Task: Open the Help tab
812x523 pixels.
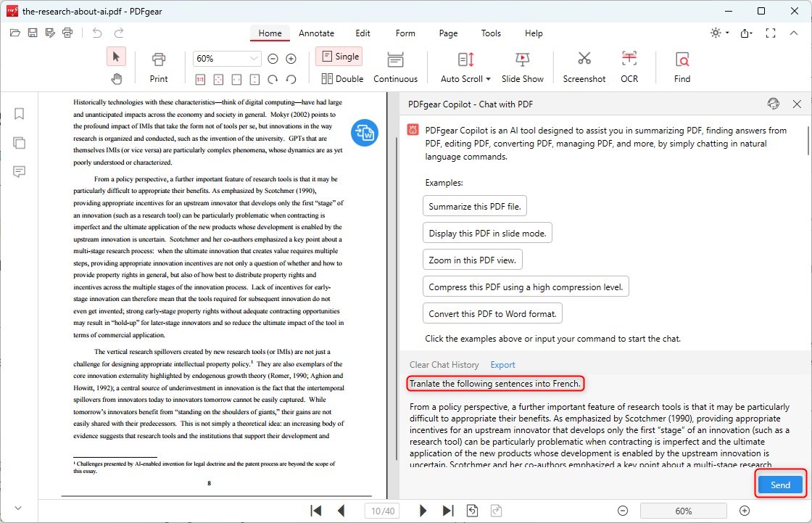Action: (534, 33)
